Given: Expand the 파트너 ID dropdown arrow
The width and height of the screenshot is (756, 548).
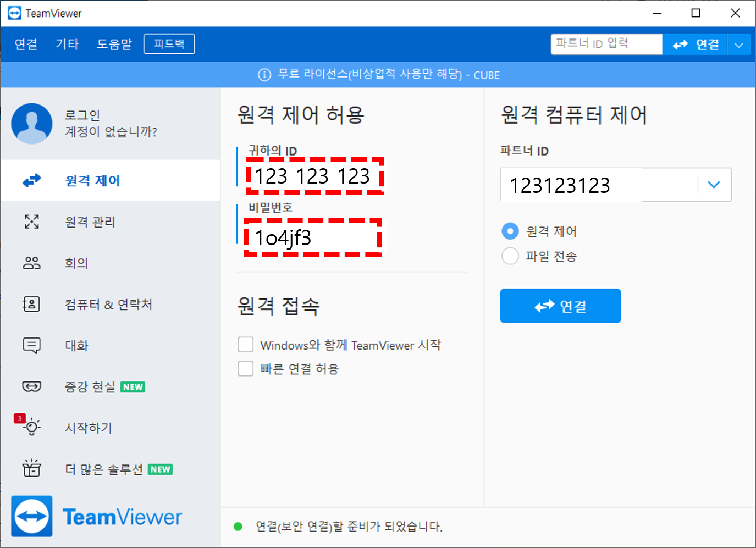Looking at the screenshot, I should point(714,185).
